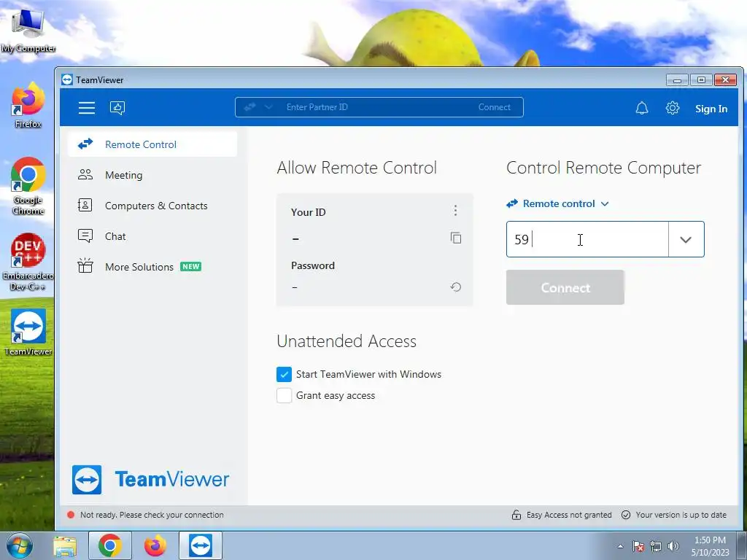This screenshot has width=747, height=560.
Task: Expand connection mode chevron in top bar
Action: 268,107
